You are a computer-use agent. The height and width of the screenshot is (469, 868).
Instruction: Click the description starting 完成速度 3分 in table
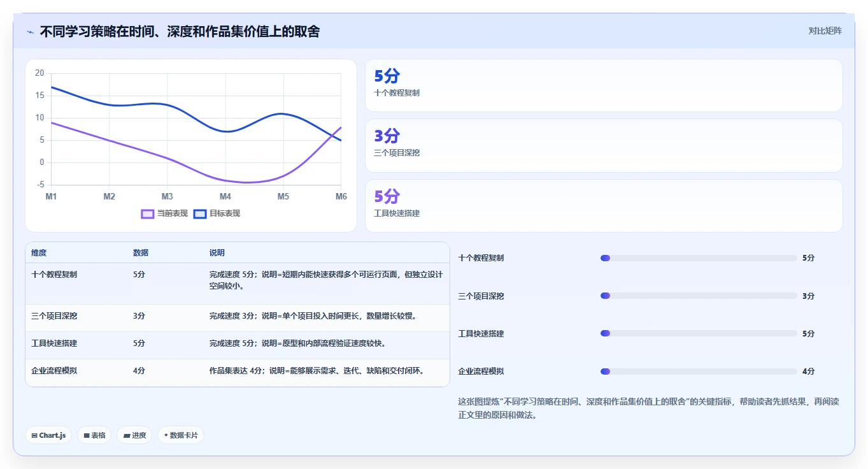pos(313,316)
